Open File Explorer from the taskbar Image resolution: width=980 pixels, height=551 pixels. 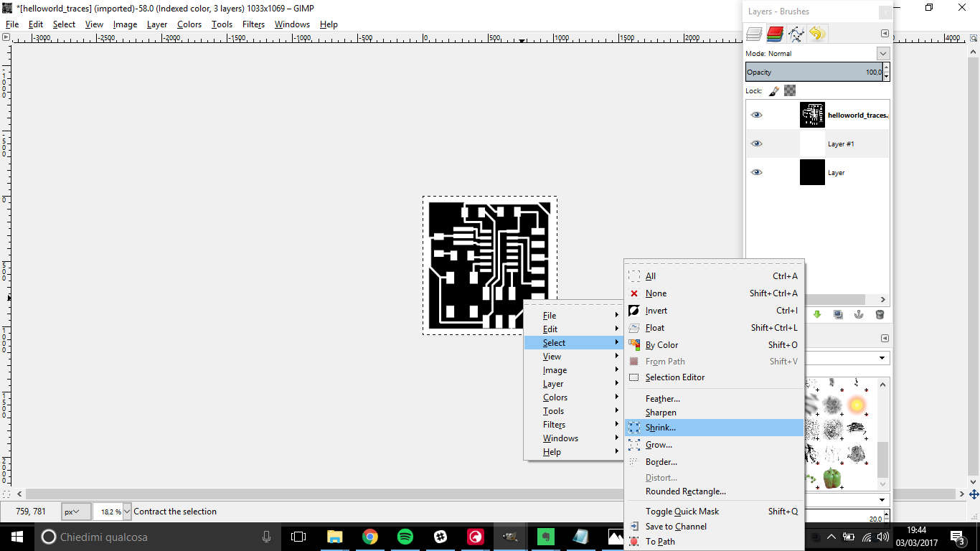click(334, 537)
